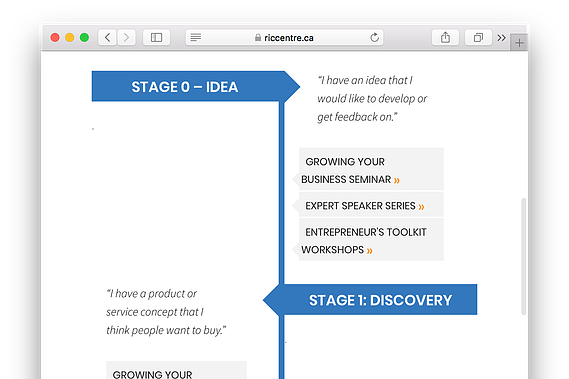
Task: Add a new tab with plus button
Action: tap(519, 43)
